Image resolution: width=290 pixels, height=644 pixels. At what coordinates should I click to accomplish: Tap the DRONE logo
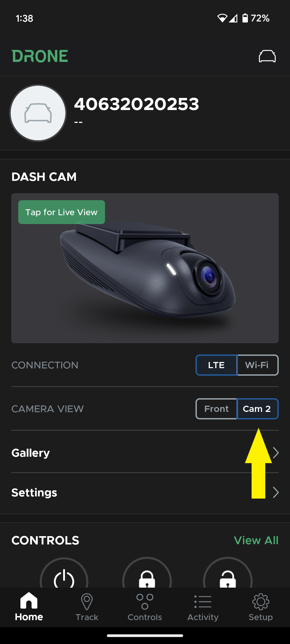[x=40, y=56]
